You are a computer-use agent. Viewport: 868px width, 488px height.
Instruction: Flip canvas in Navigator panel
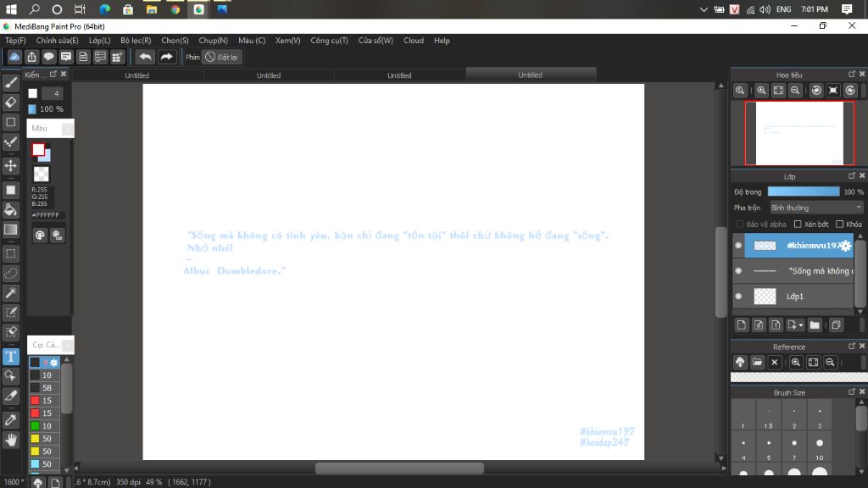click(833, 90)
